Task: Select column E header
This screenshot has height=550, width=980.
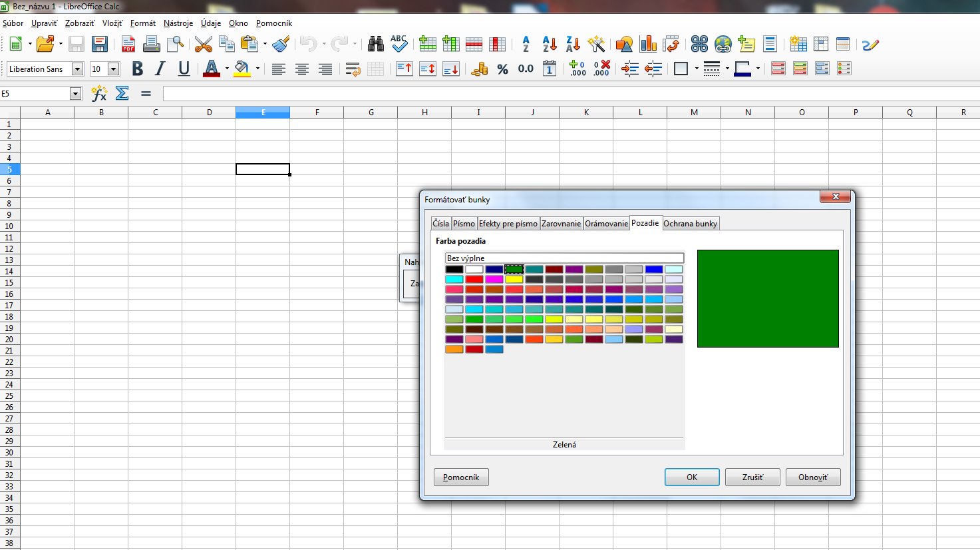Action: tap(263, 113)
